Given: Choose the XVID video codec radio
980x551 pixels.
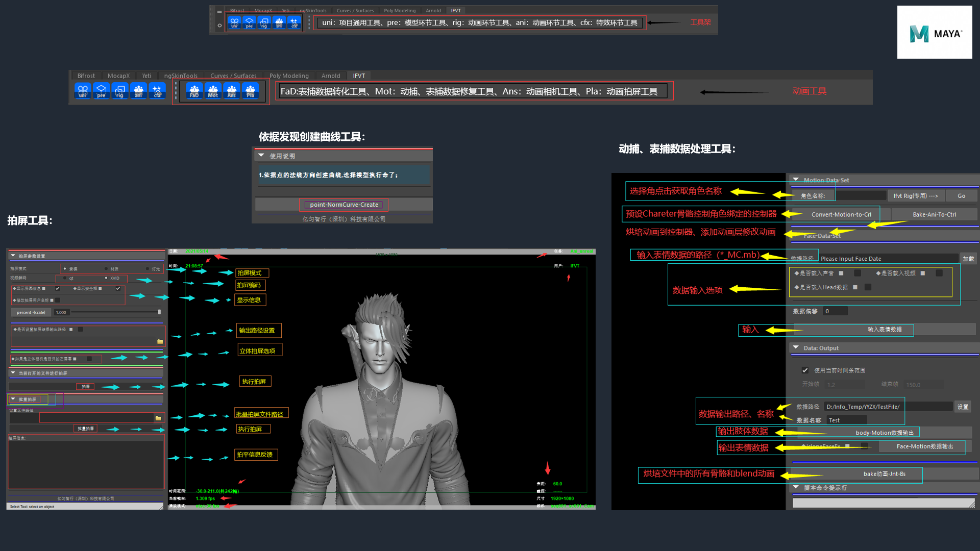Looking at the screenshot, I should pos(106,278).
